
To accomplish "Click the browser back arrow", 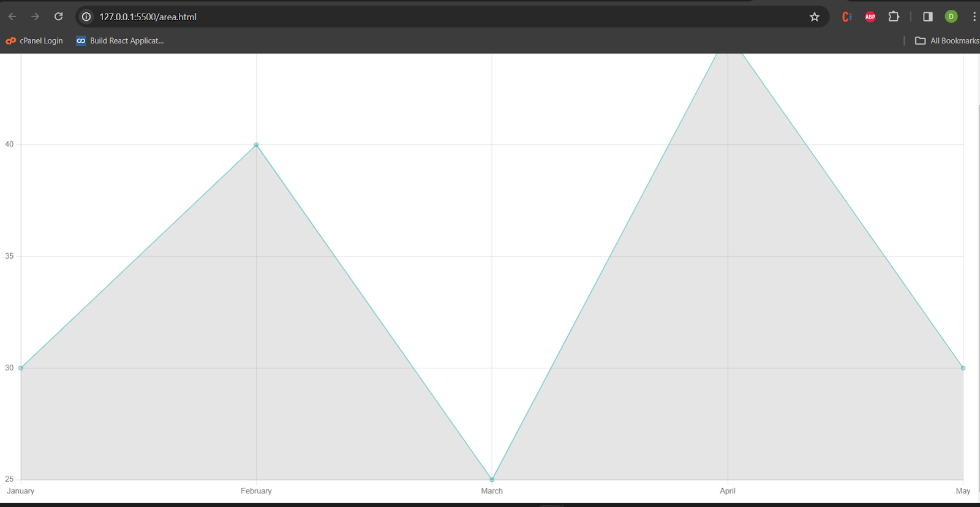I will pos(12,17).
